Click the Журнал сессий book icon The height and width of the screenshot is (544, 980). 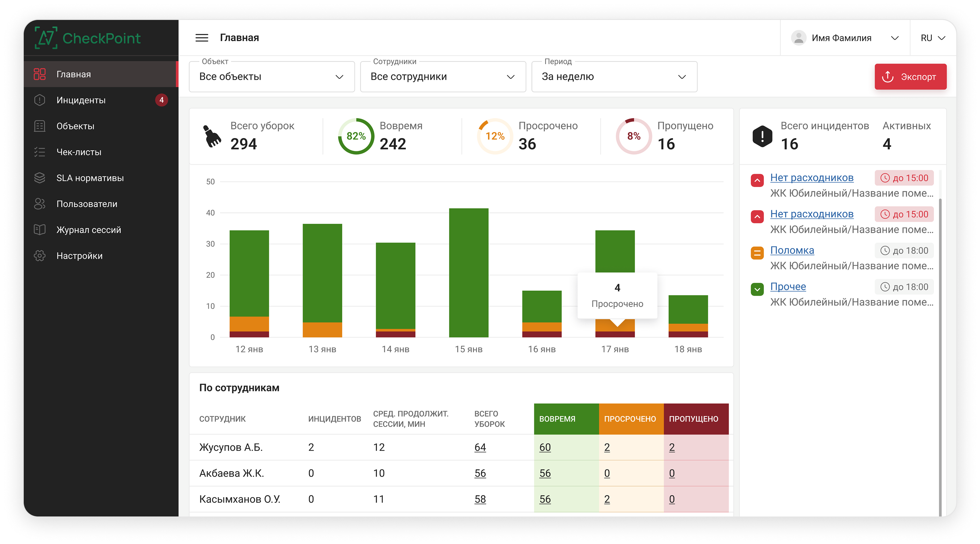point(40,229)
